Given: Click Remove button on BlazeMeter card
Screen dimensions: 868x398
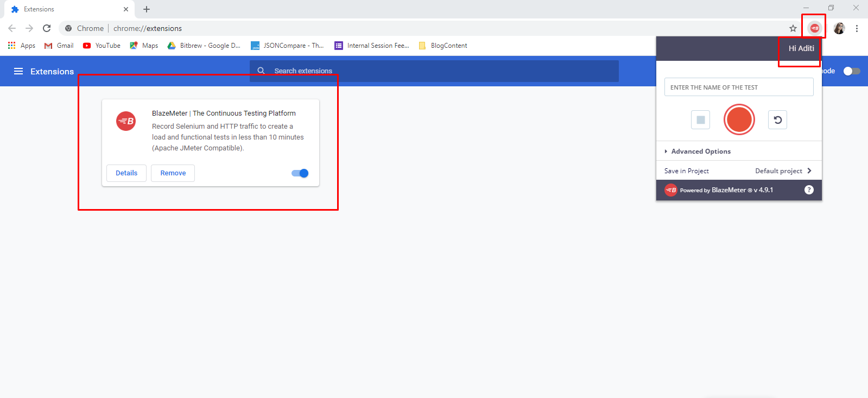Looking at the screenshot, I should coord(173,173).
